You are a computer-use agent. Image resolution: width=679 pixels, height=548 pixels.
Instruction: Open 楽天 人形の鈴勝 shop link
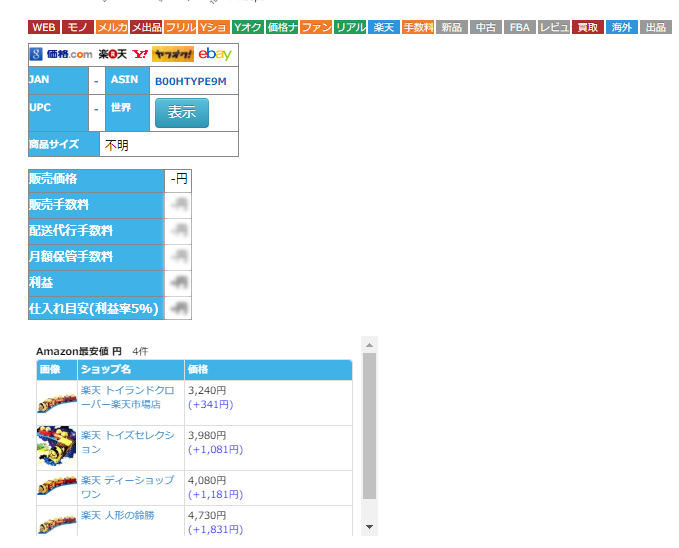click(x=117, y=515)
